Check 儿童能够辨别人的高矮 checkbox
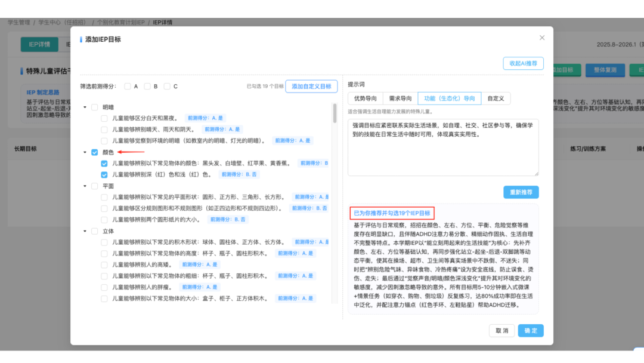 click(x=104, y=265)
